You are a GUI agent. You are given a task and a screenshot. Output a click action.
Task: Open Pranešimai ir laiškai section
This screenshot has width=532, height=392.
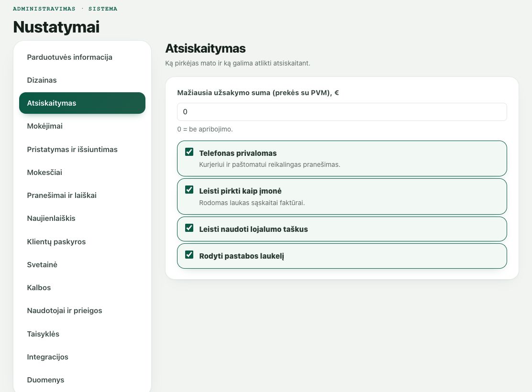pos(82,196)
